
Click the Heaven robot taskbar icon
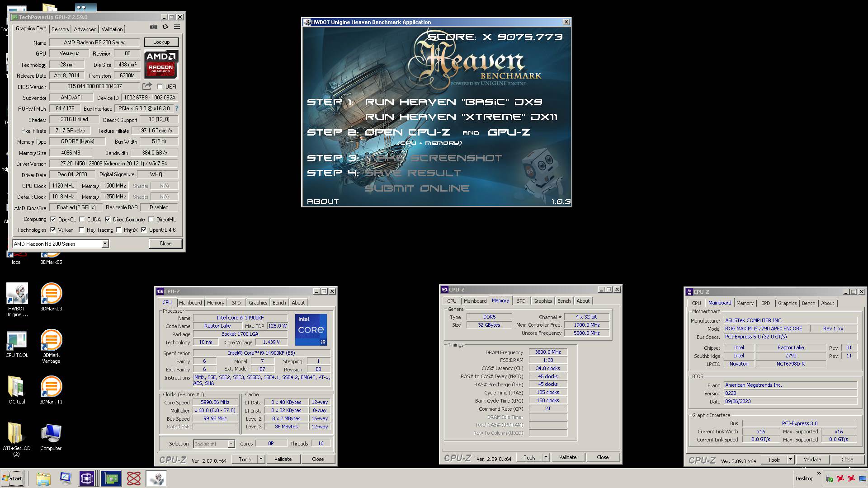click(x=156, y=479)
